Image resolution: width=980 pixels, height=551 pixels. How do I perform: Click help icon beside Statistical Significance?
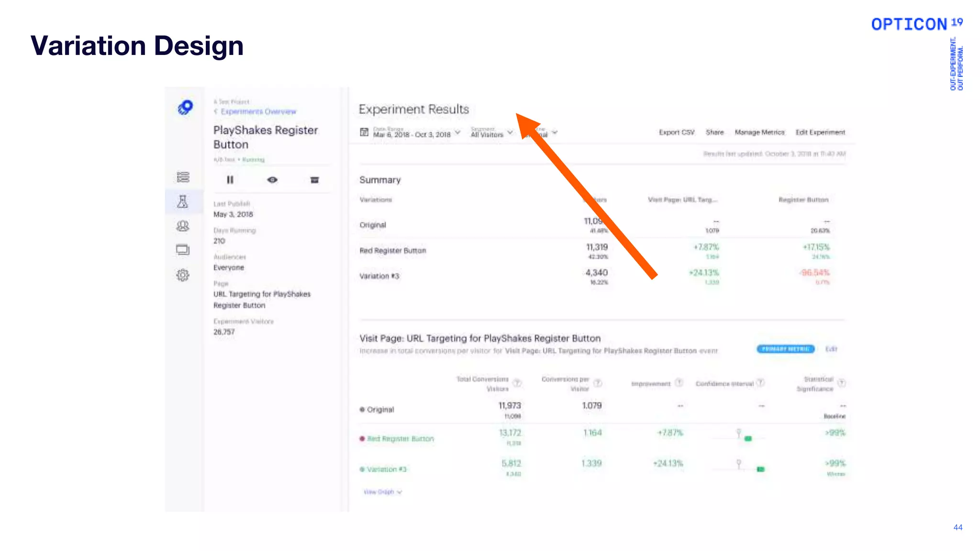[841, 383]
